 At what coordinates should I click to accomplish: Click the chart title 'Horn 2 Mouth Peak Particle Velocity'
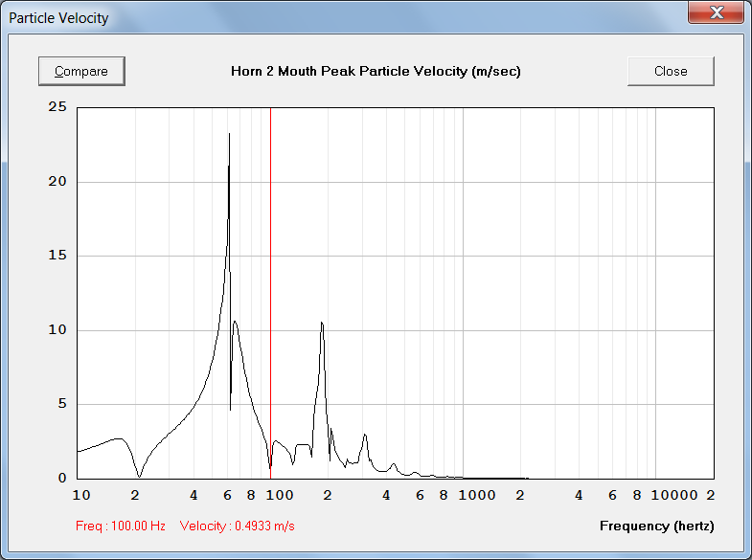pos(376,72)
